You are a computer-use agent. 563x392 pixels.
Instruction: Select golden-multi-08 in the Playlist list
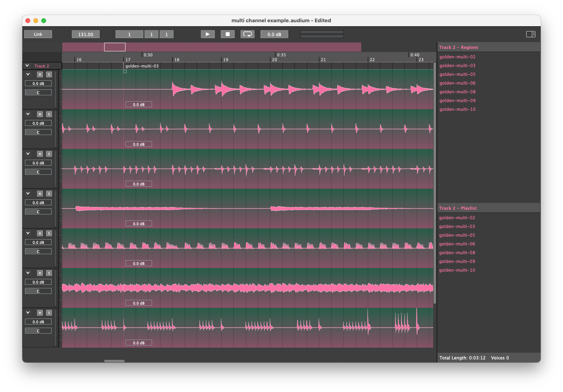click(x=457, y=253)
